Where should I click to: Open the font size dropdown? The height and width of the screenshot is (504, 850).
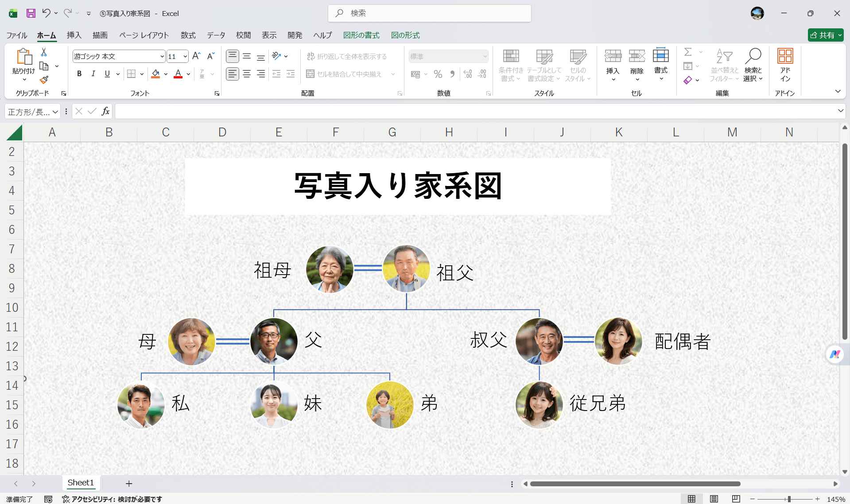(185, 56)
